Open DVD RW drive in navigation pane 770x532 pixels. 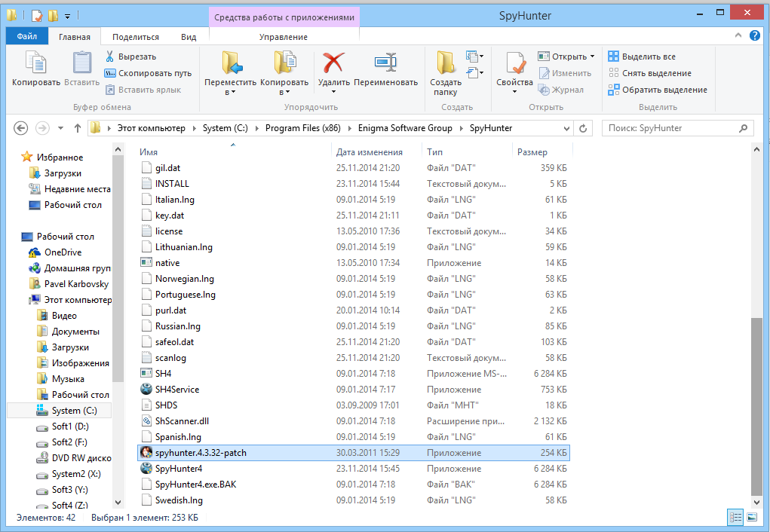coord(74,458)
